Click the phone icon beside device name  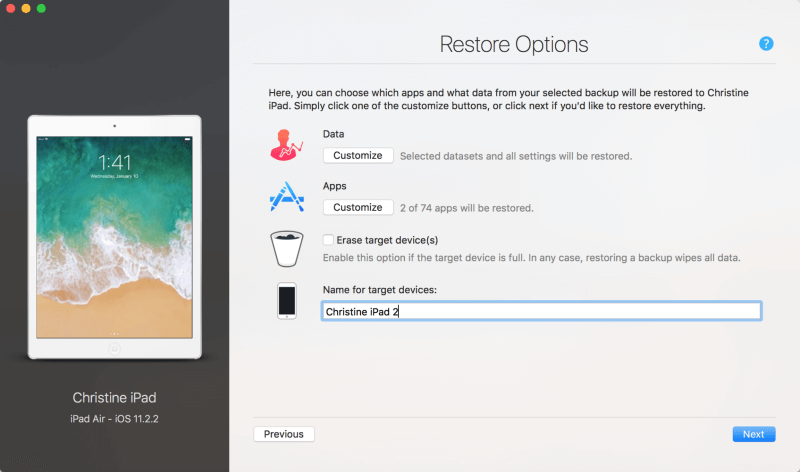click(x=287, y=301)
